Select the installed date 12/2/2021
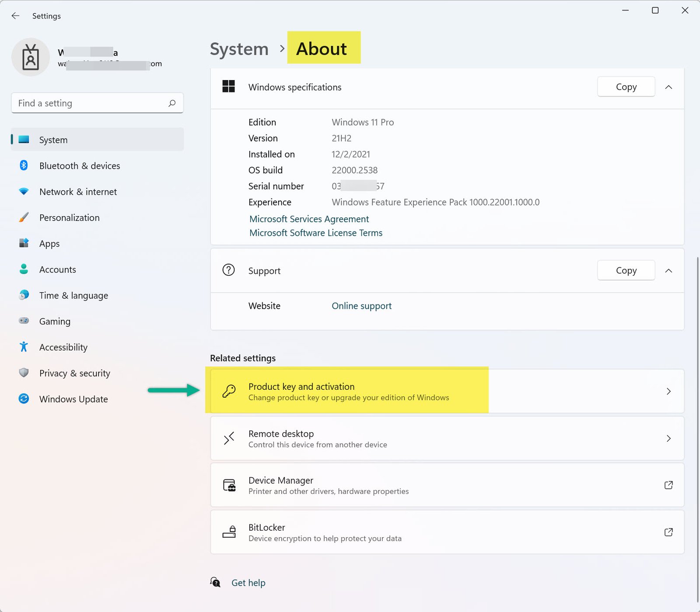 [350, 154]
